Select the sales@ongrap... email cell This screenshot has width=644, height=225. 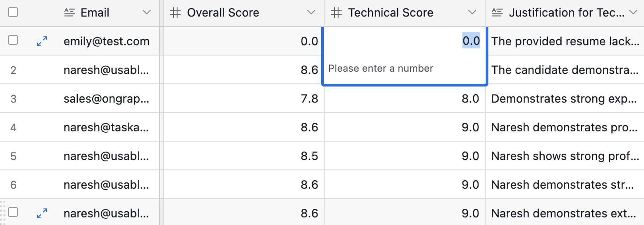(x=106, y=99)
